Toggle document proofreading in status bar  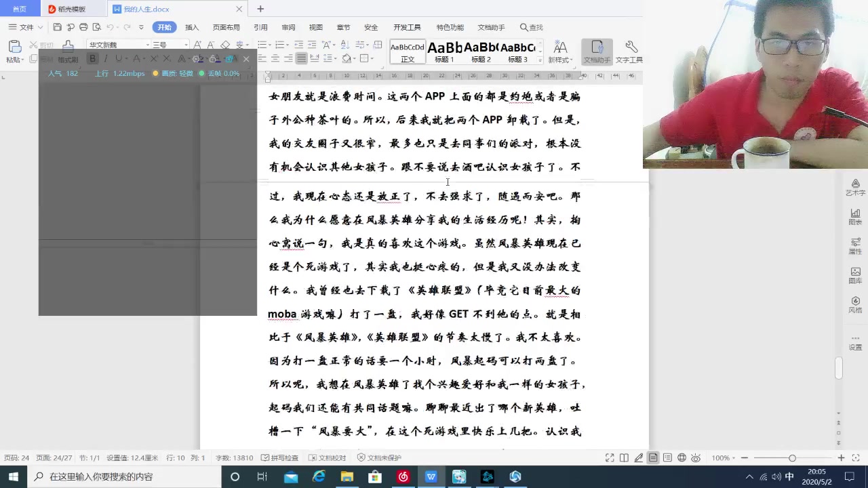tap(328, 458)
